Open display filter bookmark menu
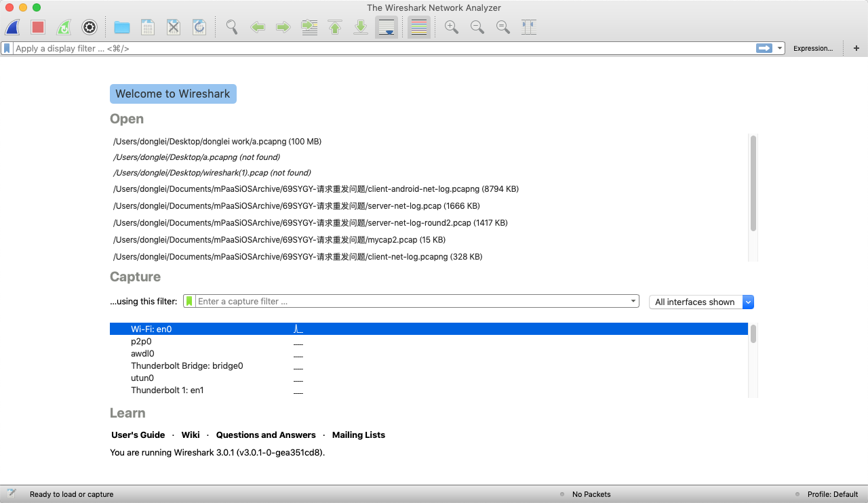Screen dimensions: 868x503 tap(7, 48)
